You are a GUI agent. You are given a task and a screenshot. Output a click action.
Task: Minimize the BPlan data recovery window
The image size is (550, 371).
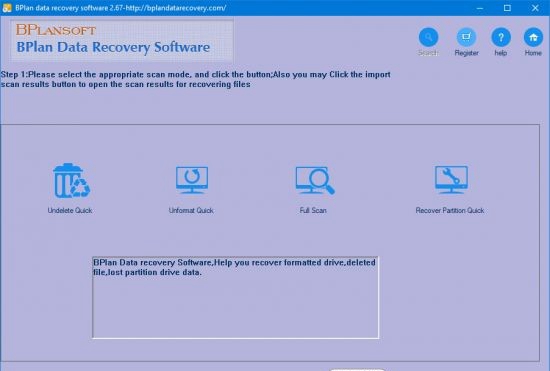480,8
